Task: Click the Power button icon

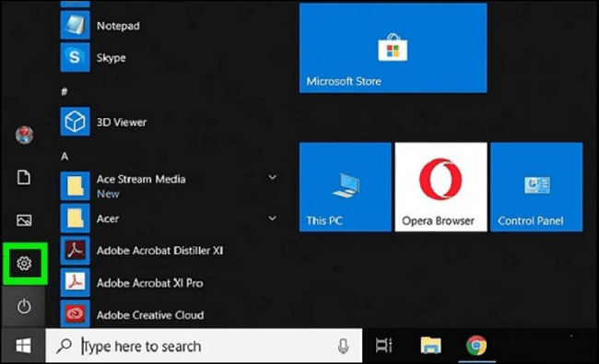Action: coord(24,306)
